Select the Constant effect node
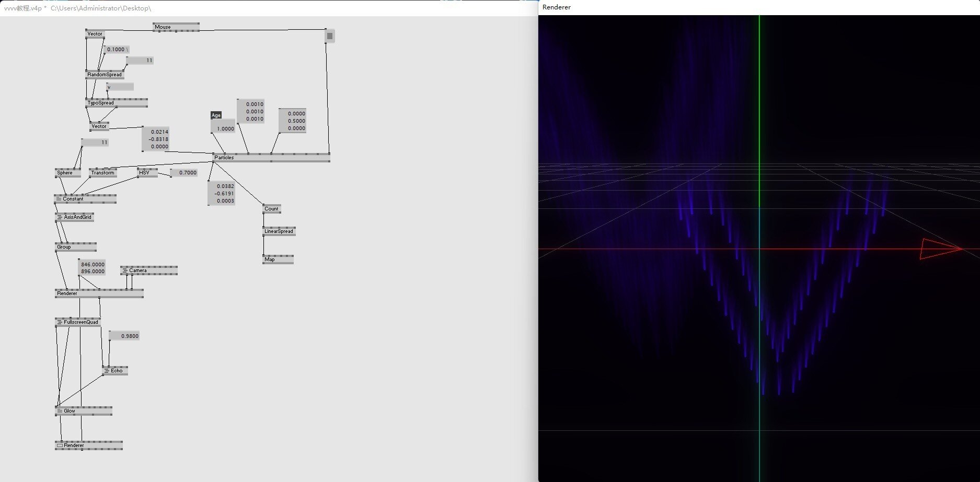980x482 pixels. point(85,199)
